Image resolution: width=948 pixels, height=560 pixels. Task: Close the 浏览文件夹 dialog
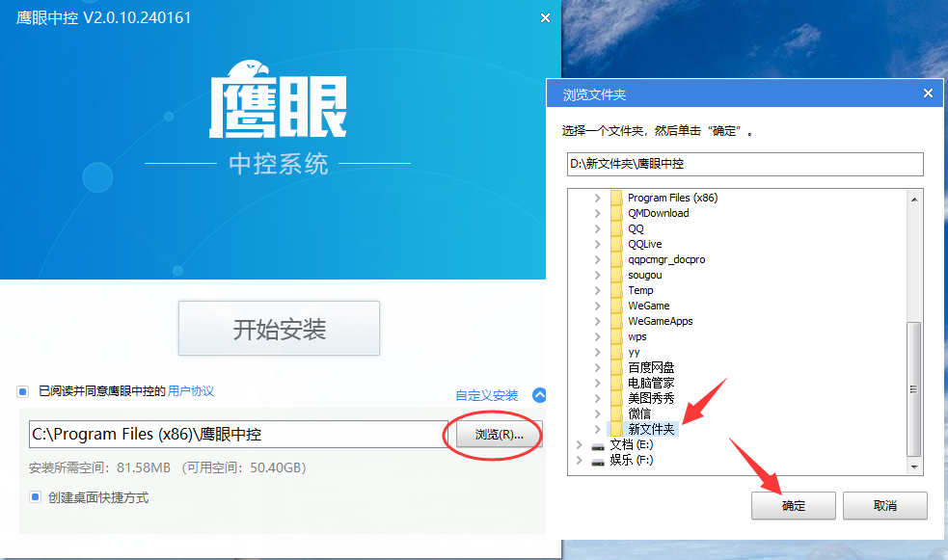click(x=928, y=93)
